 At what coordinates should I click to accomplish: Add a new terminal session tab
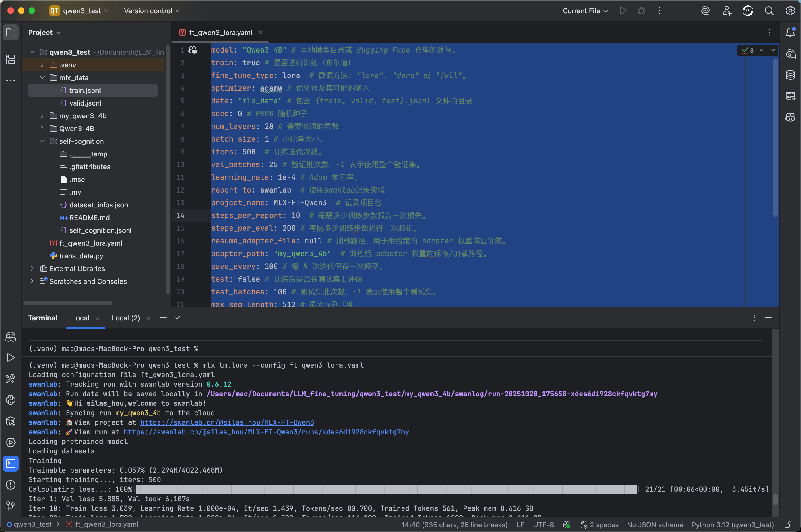tap(163, 317)
